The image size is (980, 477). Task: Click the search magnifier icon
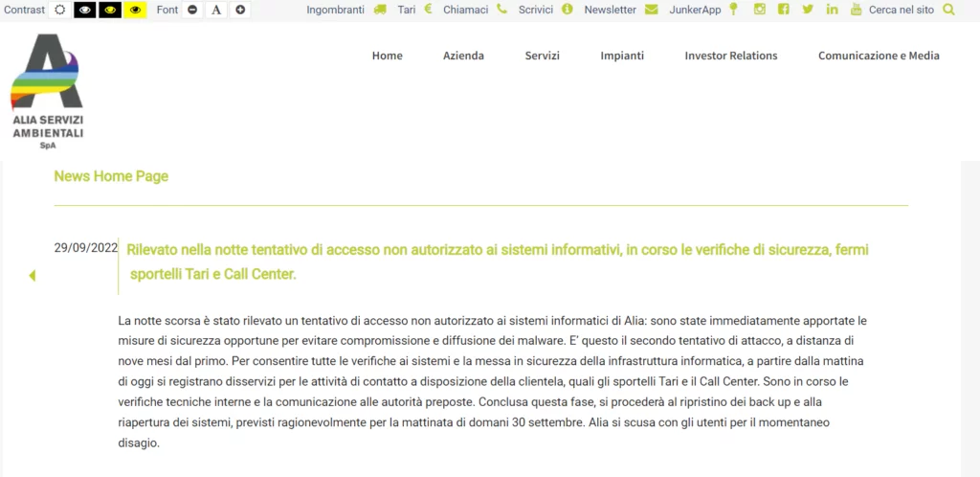click(948, 10)
